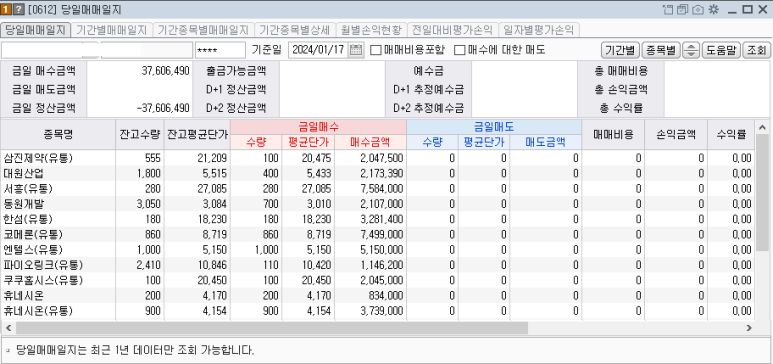The image size is (773, 364).
Task: Click the horizontal scrollbar left arrow
Action: tap(8, 328)
